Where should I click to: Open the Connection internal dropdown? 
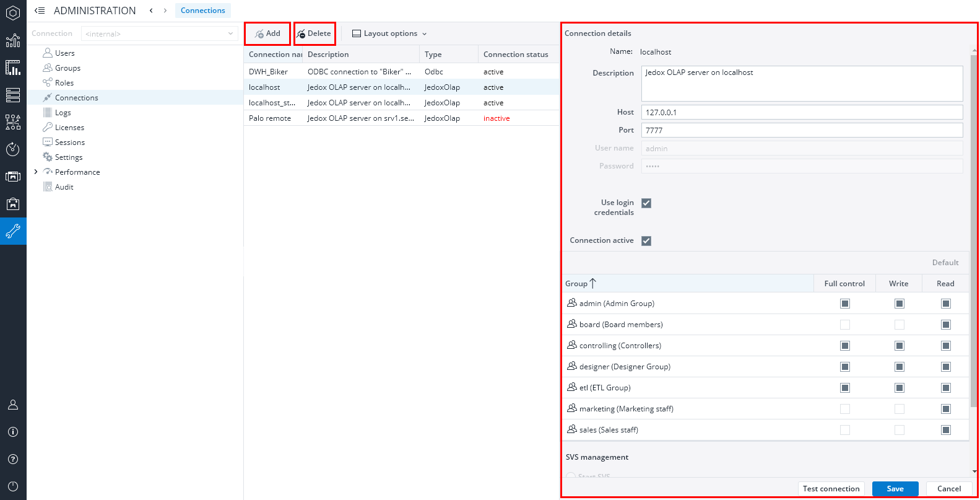pyautogui.click(x=160, y=33)
